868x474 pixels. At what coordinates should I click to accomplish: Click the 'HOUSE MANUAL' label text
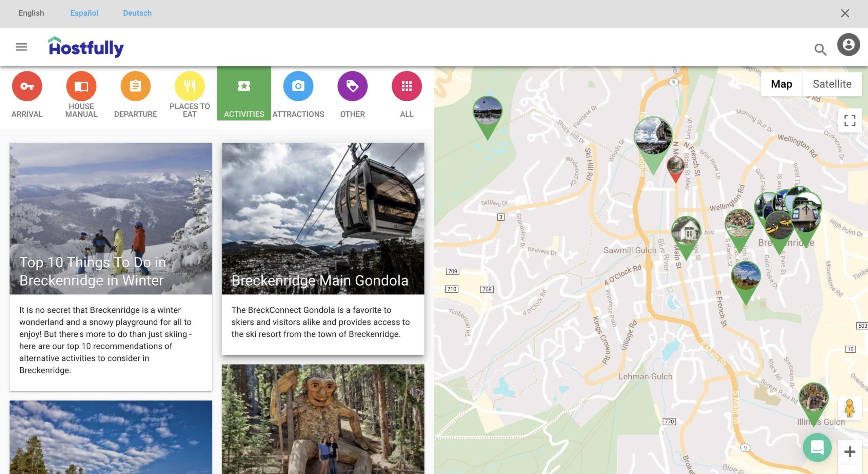(x=81, y=110)
